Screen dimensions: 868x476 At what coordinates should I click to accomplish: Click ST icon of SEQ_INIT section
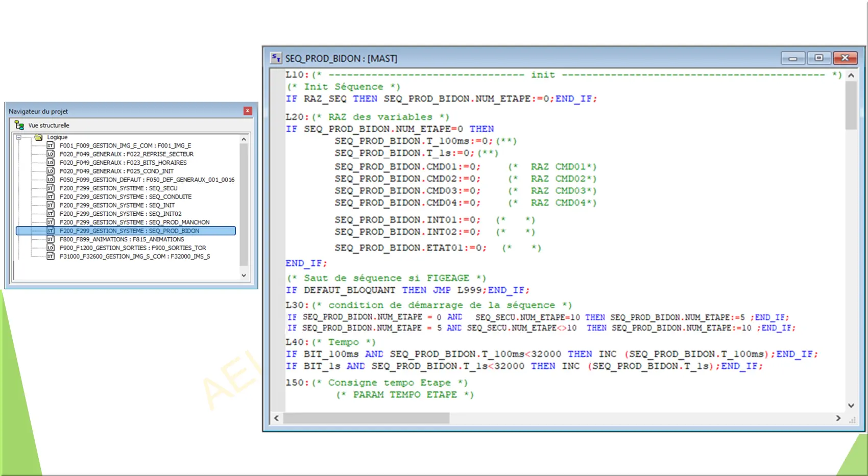[51, 205]
